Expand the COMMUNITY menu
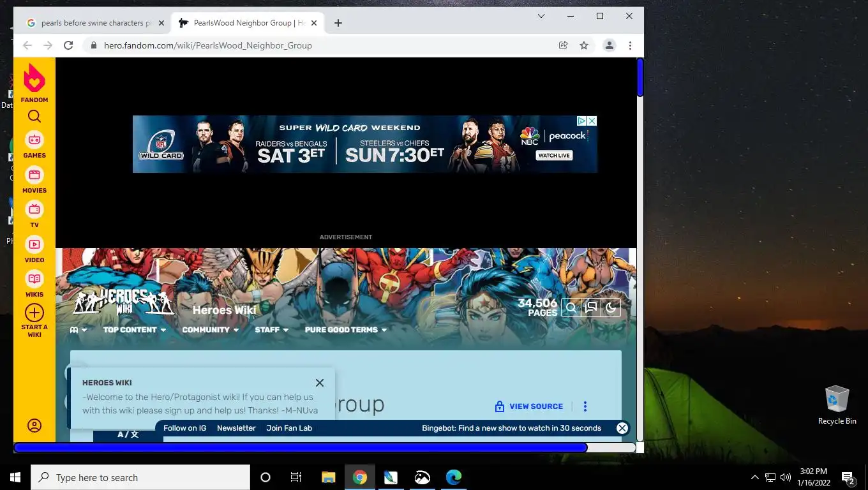The width and height of the screenshot is (868, 490). tap(211, 330)
